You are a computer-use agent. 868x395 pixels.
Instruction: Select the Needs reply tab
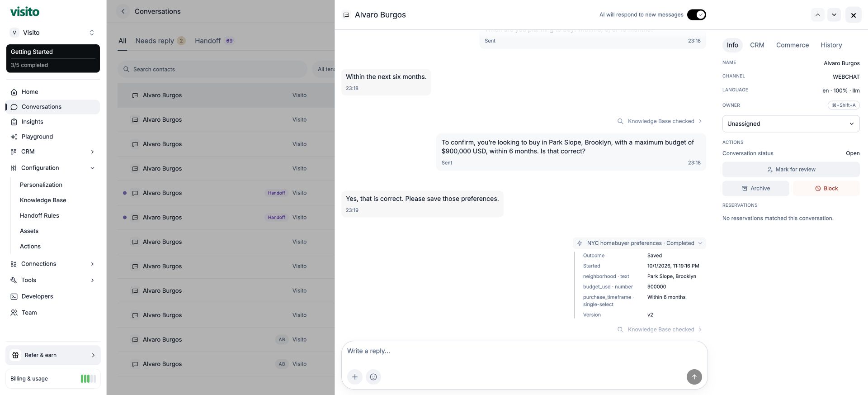click(x=160, y=41)
